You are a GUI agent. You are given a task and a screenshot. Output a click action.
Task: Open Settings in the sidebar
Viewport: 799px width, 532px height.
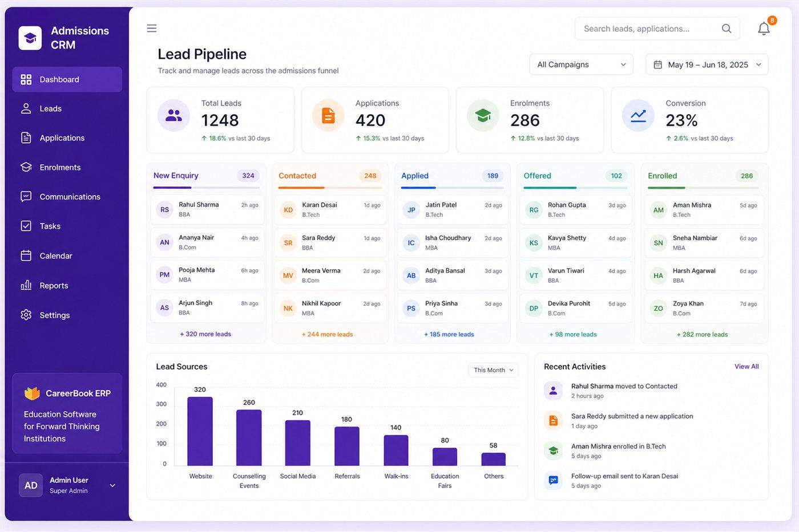click(x=67, y=315)
